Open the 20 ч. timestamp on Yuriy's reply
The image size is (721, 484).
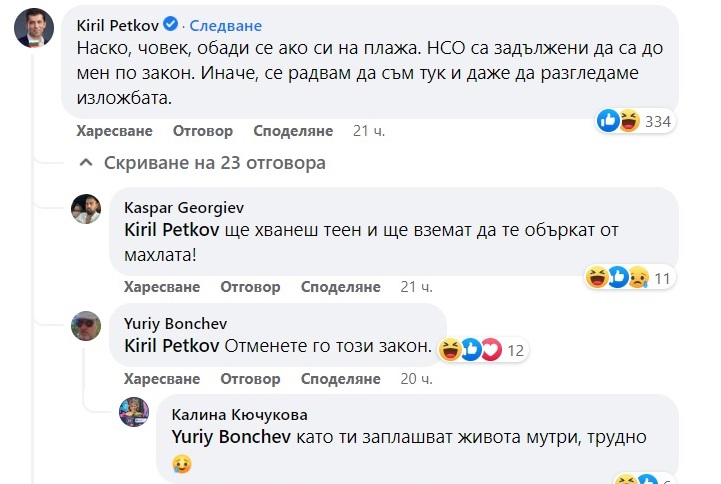(x=416, y=379)
